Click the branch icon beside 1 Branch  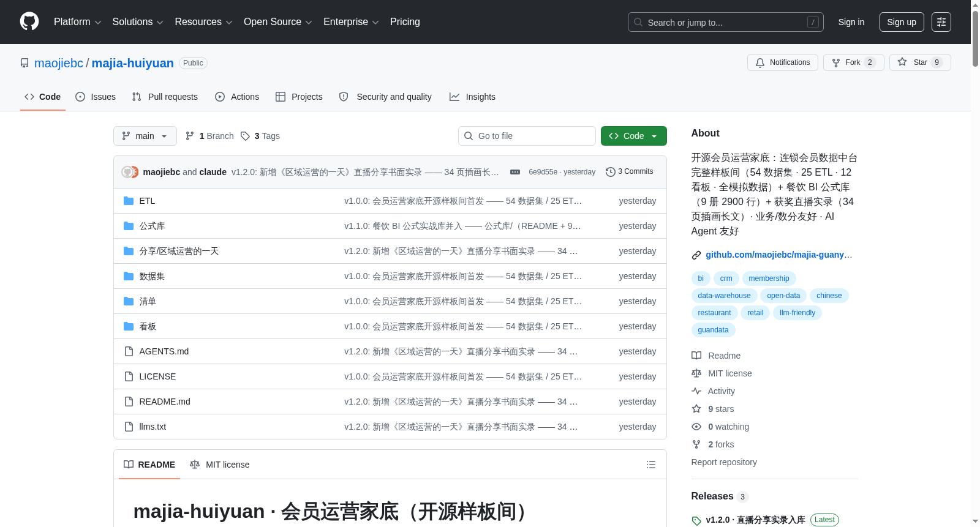click(190, 136)
